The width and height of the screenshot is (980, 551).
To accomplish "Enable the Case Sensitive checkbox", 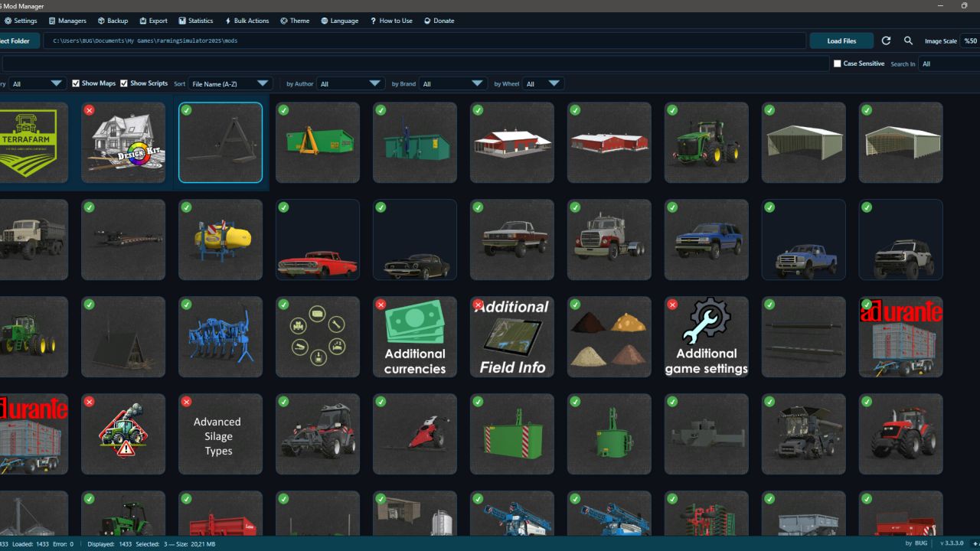I will coord(837,64).
